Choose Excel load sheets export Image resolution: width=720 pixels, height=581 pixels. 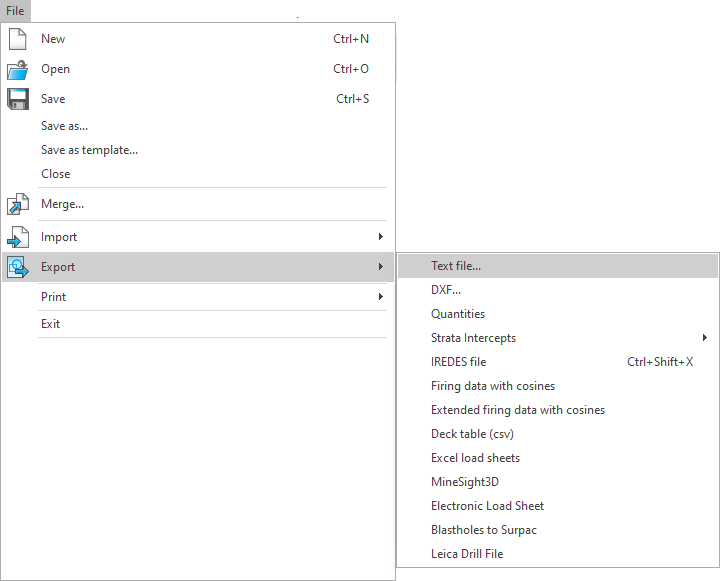click(557, 458)
